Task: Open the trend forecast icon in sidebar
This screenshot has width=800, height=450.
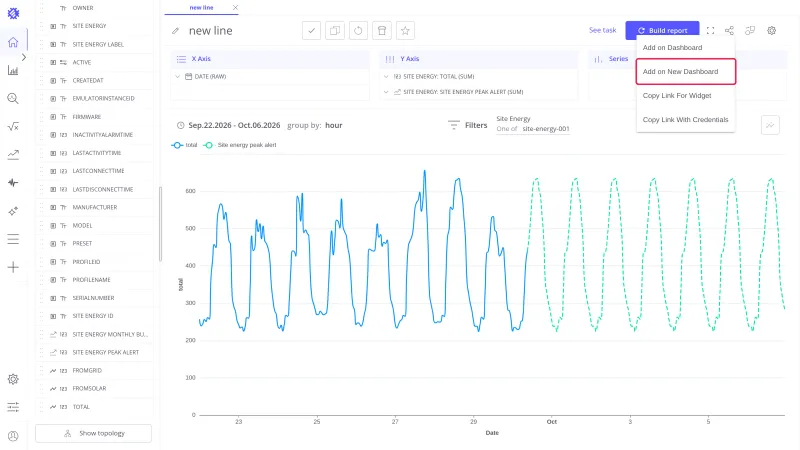Action: [13, 155]
